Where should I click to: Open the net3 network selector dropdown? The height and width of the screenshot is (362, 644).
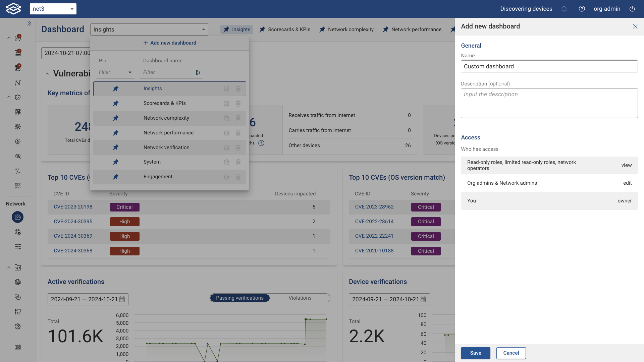[x=53, y=9]
